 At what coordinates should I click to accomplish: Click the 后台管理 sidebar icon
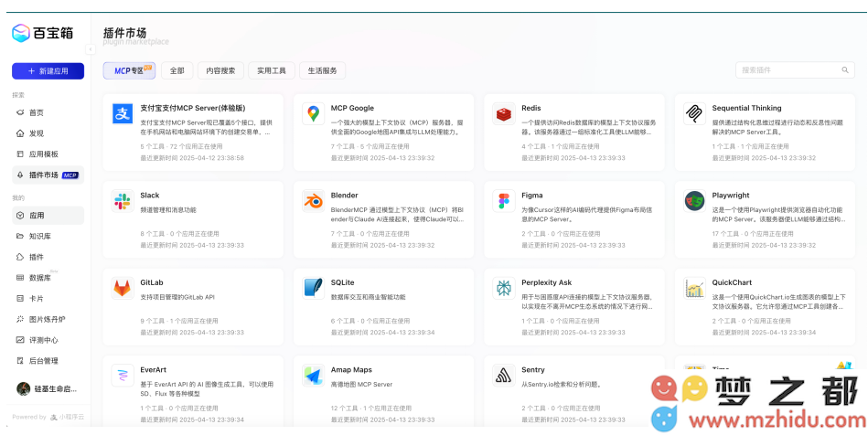tap(20, 361)
